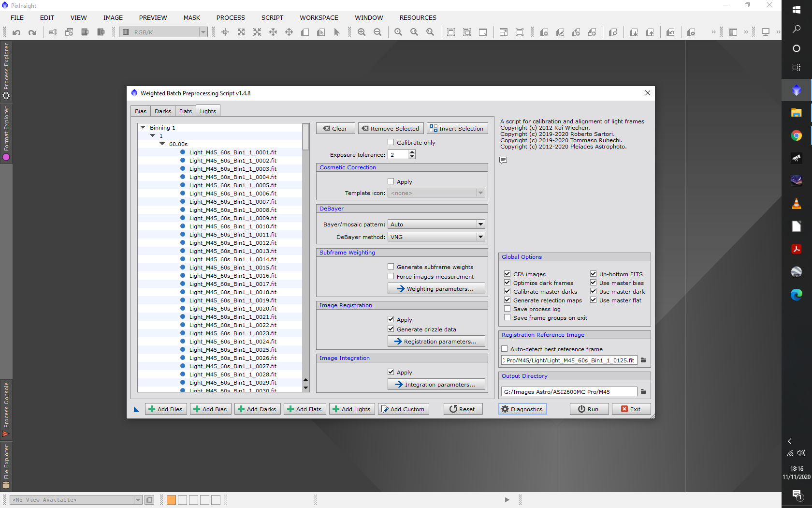This screenshot has width=812, height=508.
Task: Click the undo arrow in toolbar
Action: [16, 32]
